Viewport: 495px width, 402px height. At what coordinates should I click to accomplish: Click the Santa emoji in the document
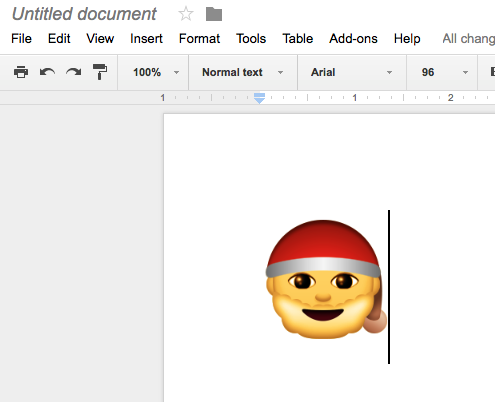point(326,279)
